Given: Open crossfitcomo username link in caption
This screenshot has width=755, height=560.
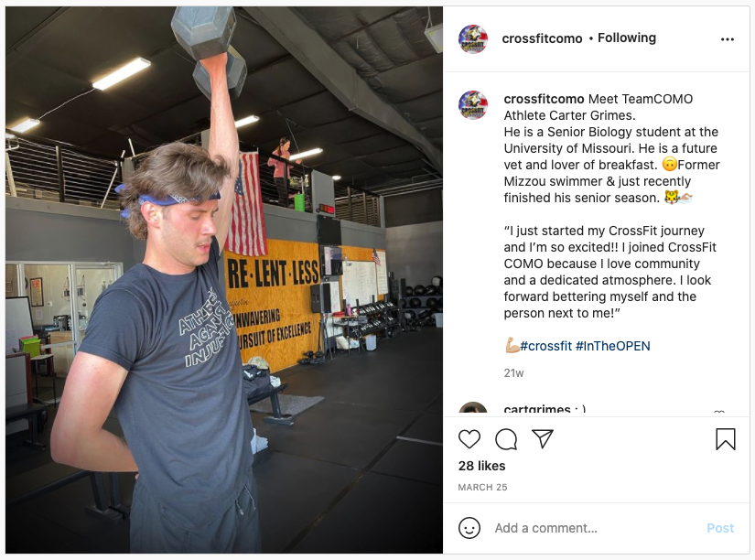Looking at the screenshot, I should (544, 99).
